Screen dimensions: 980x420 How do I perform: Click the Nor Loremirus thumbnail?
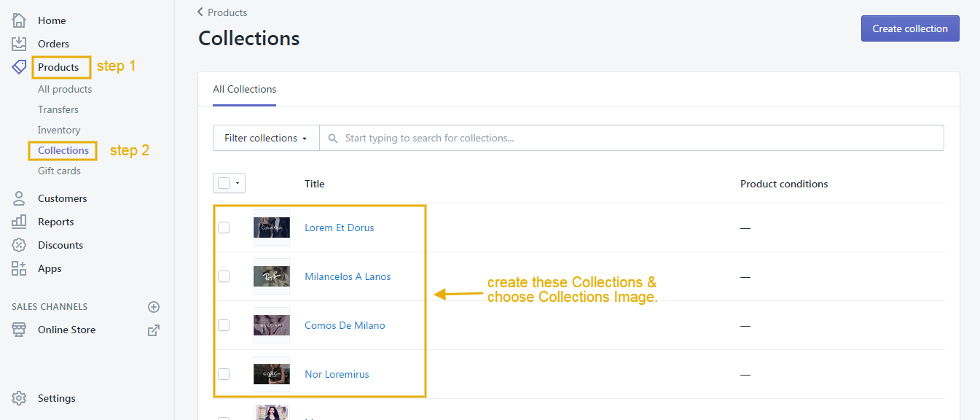tap(272, 374)
